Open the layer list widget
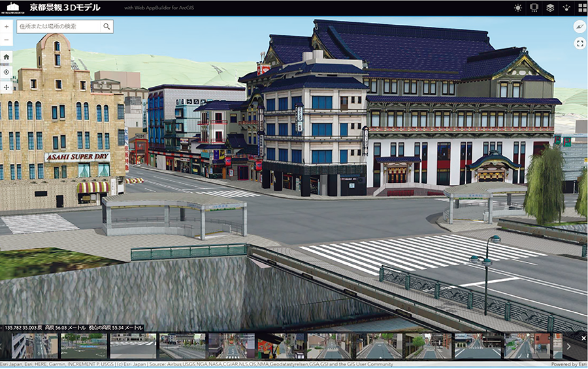The image size is (588, 369). pyautogui.click(x=550, y=8)
